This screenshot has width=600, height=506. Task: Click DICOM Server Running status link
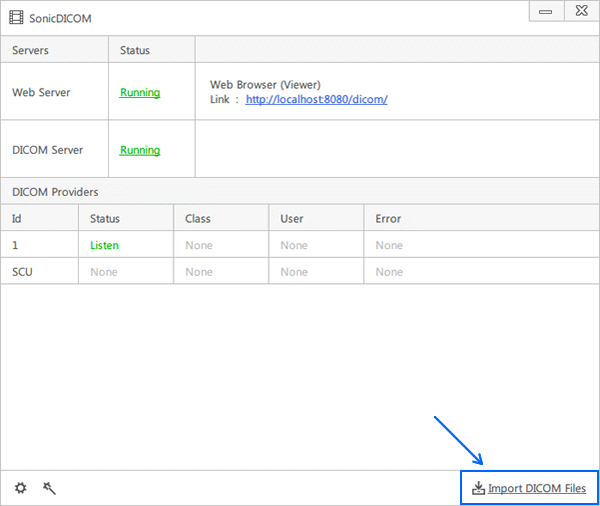click(x=140, y=150)
